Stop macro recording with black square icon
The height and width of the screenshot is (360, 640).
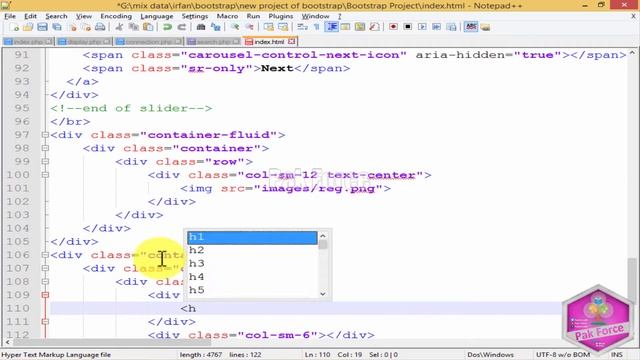407,27
